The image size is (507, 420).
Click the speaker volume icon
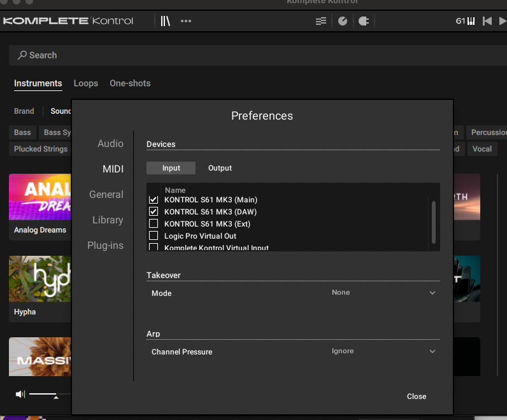[x=20, y=394]
